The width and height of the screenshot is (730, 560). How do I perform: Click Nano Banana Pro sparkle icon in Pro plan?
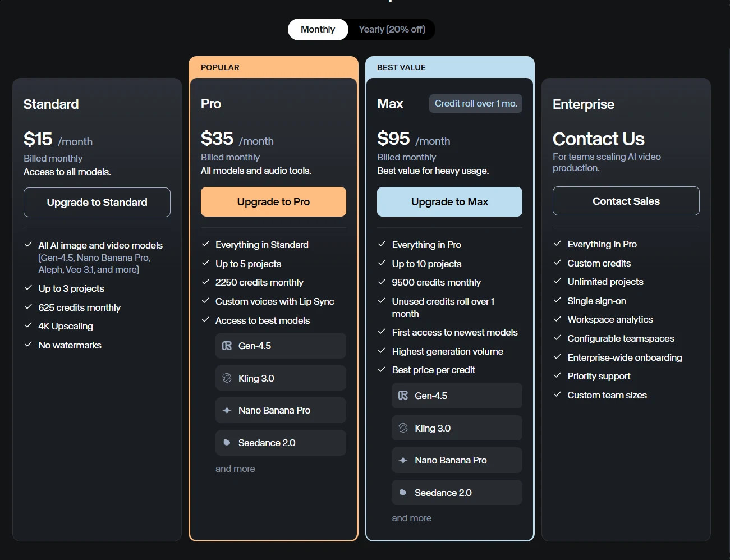[x=227, y=410]
